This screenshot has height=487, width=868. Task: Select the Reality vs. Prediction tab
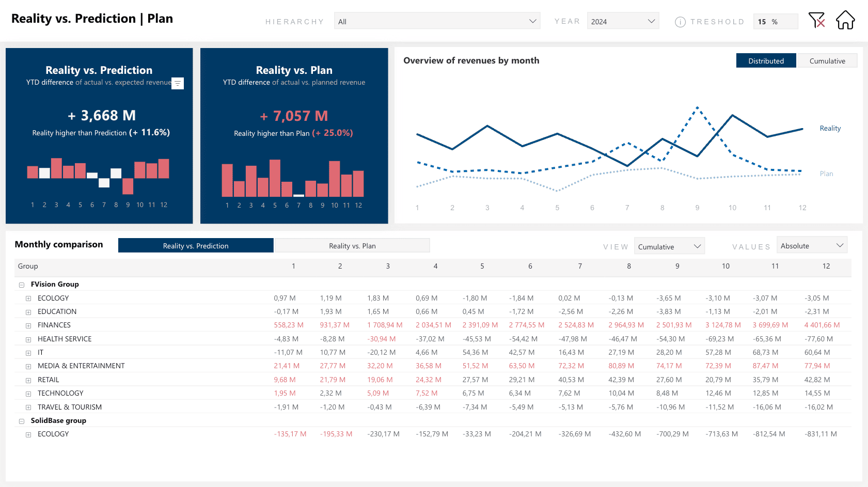coord(196,245)
